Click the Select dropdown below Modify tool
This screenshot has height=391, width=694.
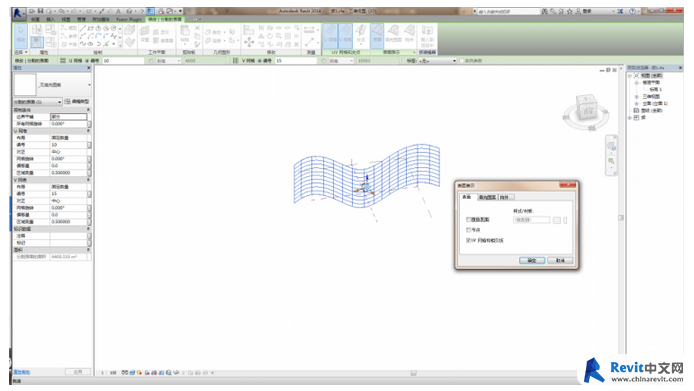(x=21, y=52)
